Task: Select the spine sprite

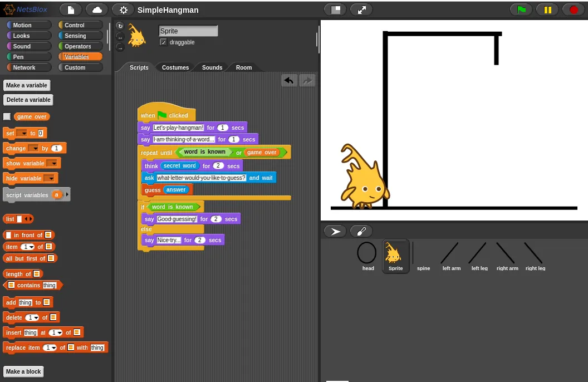Action: click(423, 256)
